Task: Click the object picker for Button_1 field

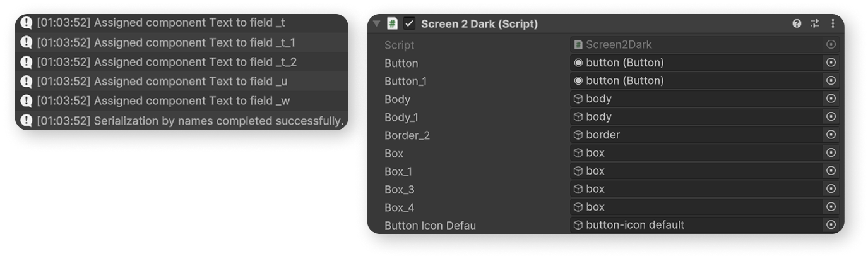Action: 831,80
